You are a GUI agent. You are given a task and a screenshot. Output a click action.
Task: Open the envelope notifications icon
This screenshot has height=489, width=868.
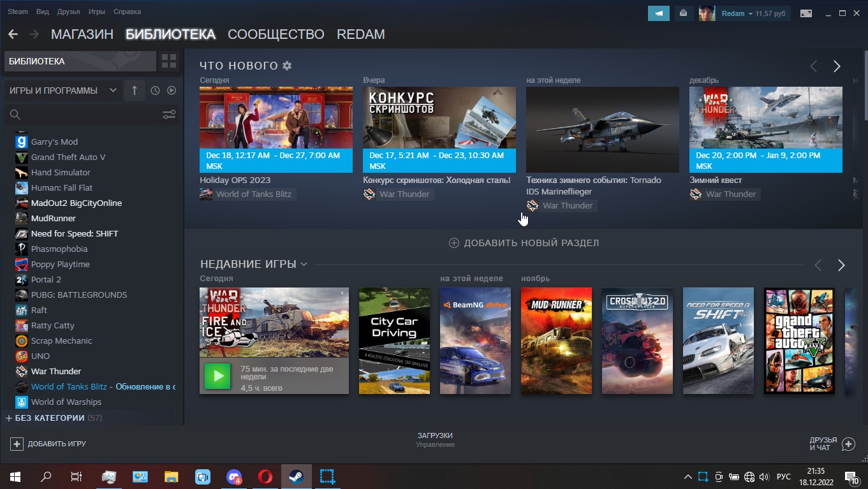(x=684, y=13)
